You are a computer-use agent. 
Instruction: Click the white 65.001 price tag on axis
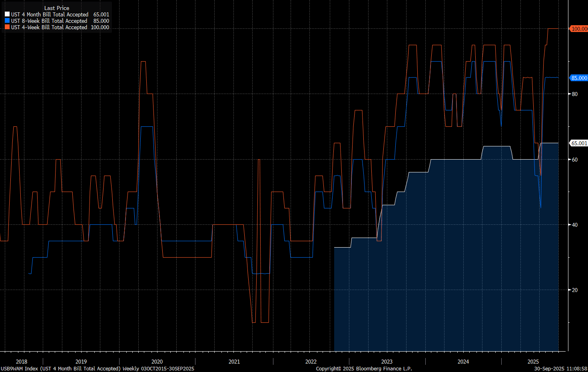pos(579,143)
